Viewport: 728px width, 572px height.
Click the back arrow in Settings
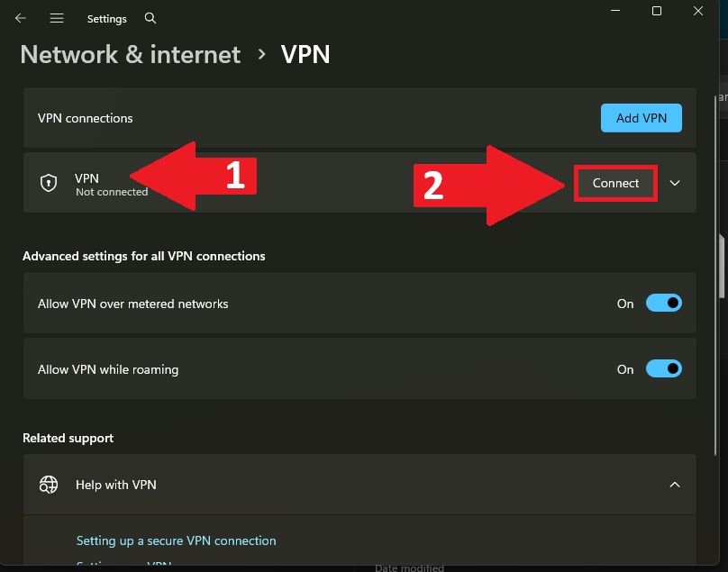tap(21, 18)
